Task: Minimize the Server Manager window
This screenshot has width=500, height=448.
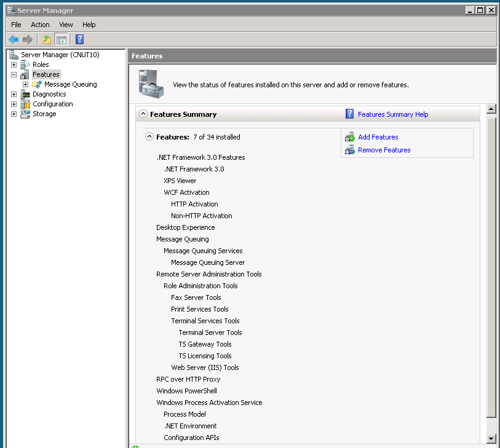Action: coord(469,10)
